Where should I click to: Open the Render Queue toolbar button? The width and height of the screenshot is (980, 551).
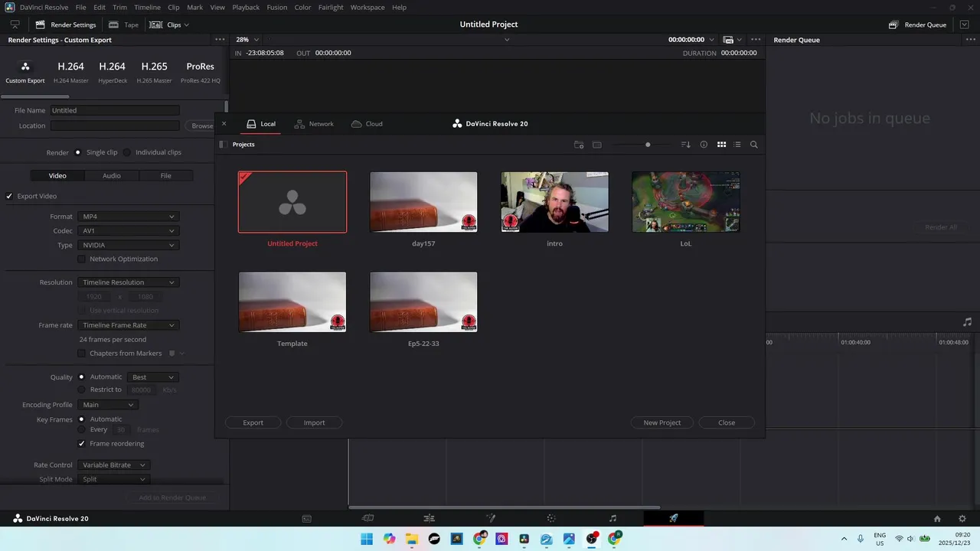(x=917, y=24)
